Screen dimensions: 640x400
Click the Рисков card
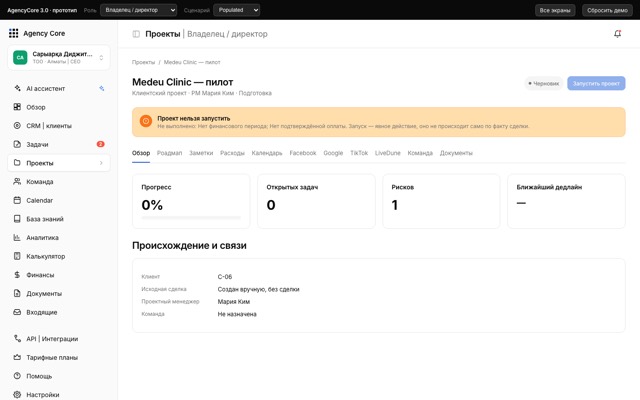point(441,201)
